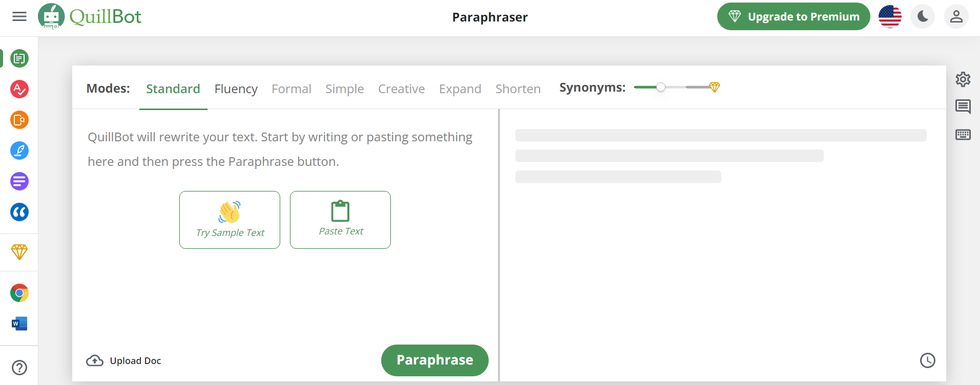Toggle dark mode moon icon
980x385 pixels.
tap(923, 16)
